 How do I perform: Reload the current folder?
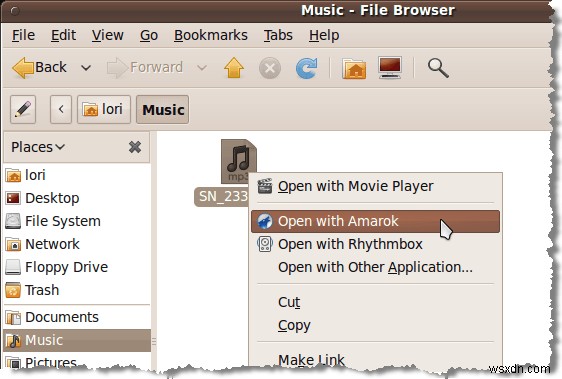pos(306,68)
